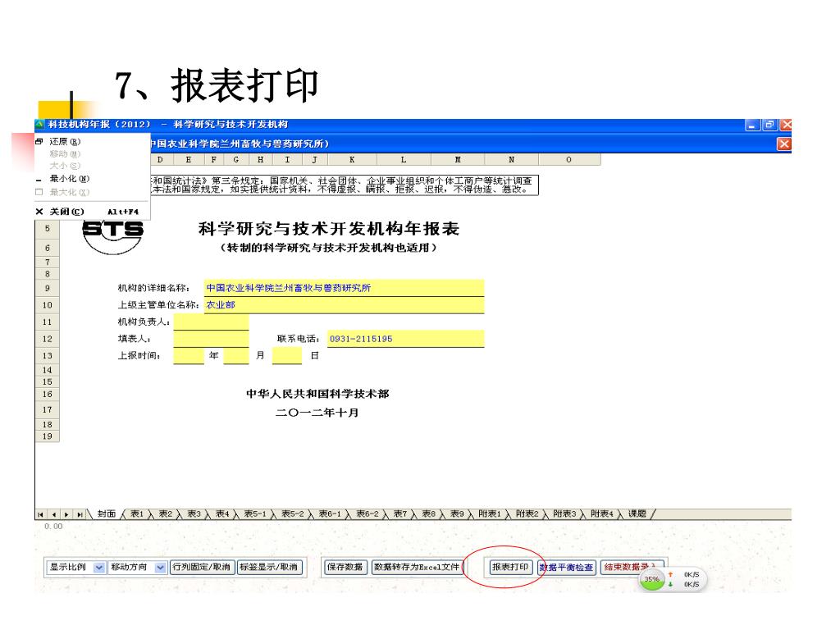Screen dimensions: 840x630
Task: Select row header 9
Action: (47, 288)
